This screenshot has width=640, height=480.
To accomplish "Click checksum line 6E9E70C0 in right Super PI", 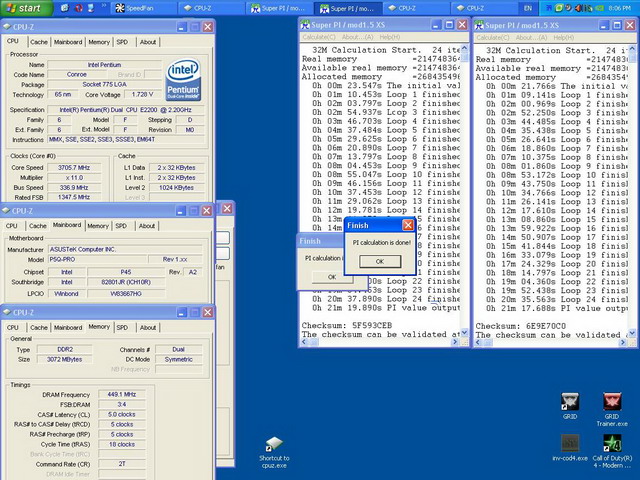I will point(520,326).
